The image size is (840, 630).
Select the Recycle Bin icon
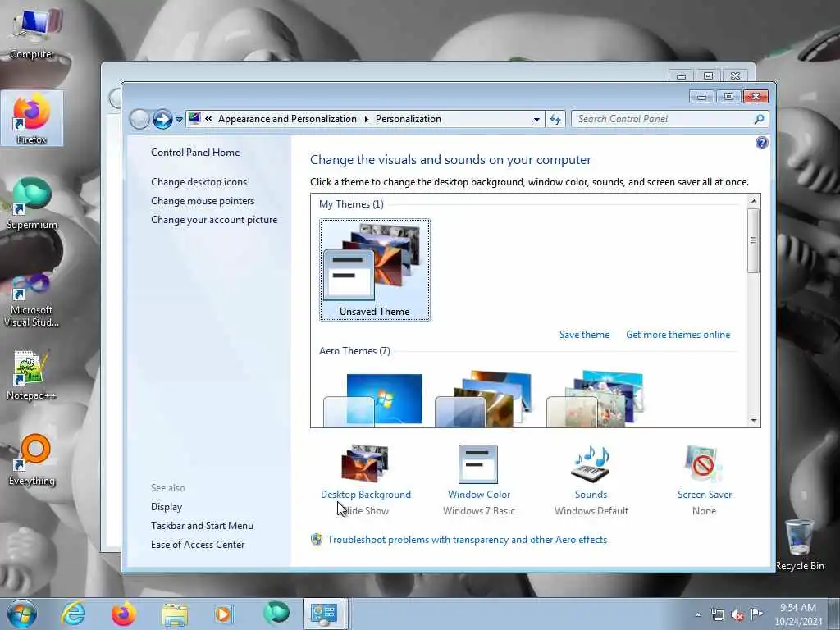(799, 545)
